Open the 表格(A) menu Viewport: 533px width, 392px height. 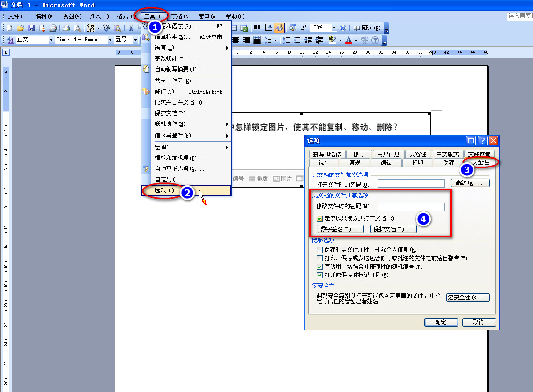pyautogui.click(x=180, y=15)
